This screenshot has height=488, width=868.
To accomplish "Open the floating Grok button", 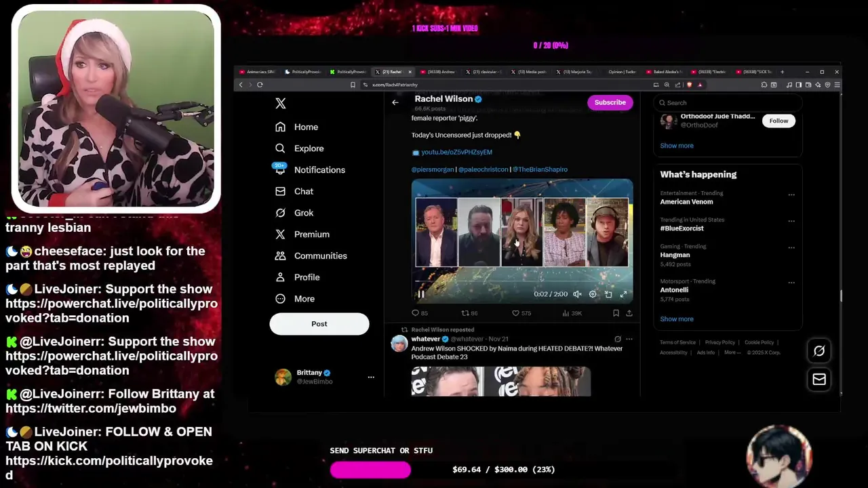I will [x=819, y=351].
